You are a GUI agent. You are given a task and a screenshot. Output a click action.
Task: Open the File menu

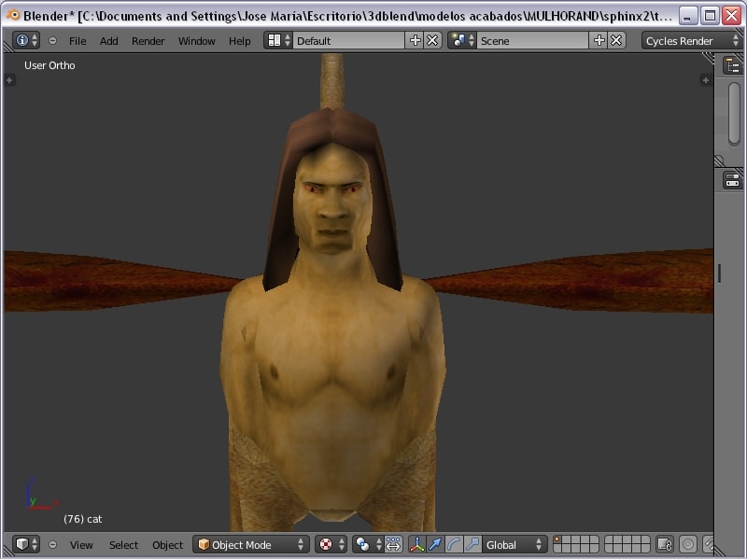pyautogui.click(x=77, y=41)
